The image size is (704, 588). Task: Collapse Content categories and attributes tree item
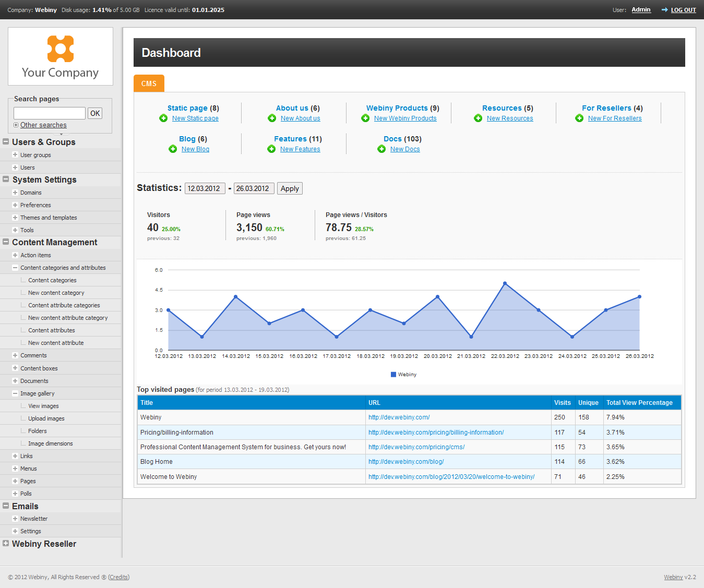(15, 268)
